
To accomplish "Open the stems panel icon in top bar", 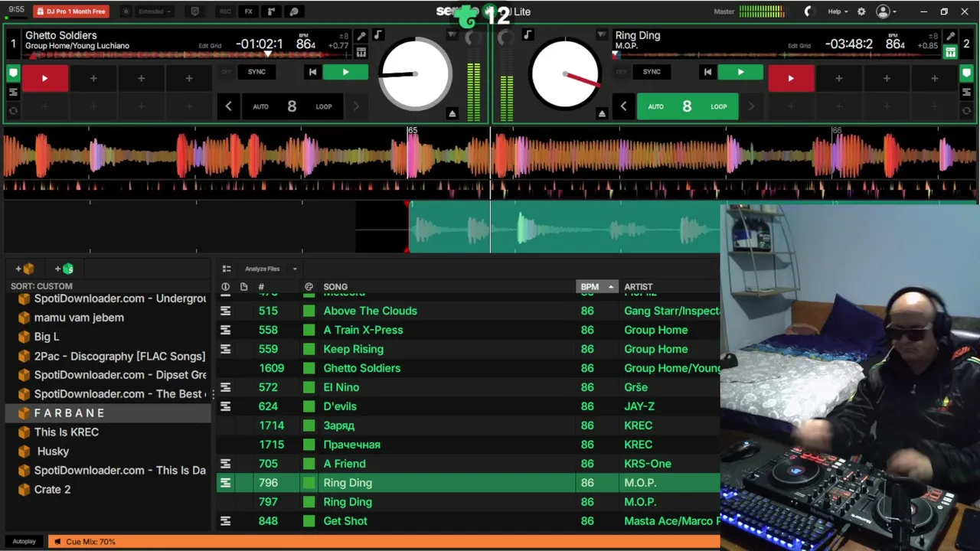I will pyautogui.click(x=294, y=11).
